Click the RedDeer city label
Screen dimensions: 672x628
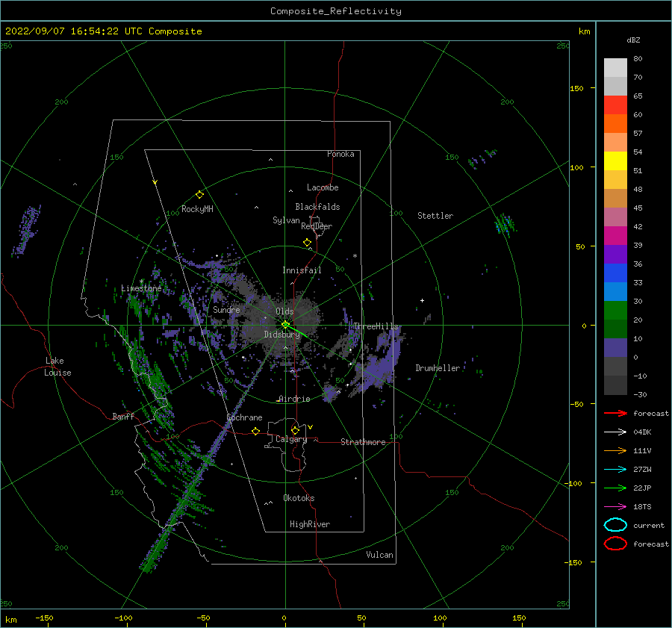coord(317,226)
